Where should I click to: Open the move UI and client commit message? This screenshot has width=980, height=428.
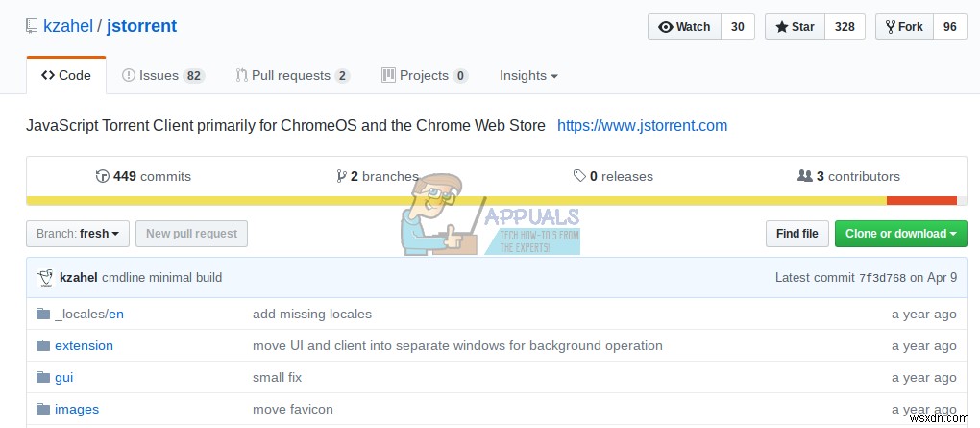pos(457,346)
